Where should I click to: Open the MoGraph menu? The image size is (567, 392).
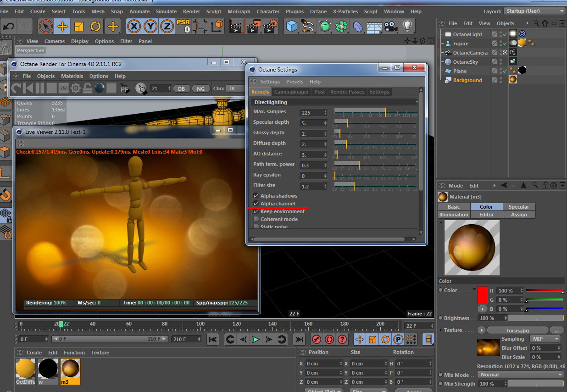tap(239, 11)
